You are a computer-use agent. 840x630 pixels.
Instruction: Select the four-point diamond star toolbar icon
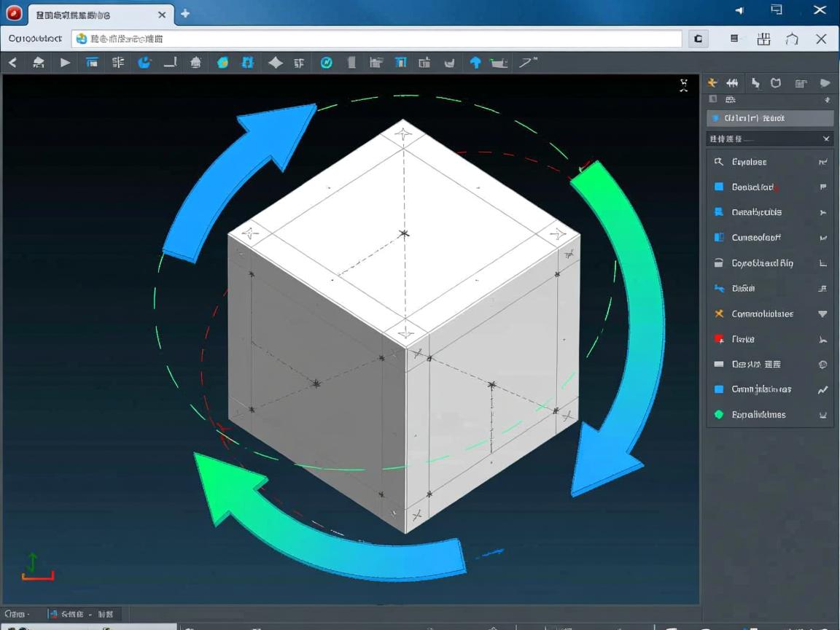click(275, 63)
